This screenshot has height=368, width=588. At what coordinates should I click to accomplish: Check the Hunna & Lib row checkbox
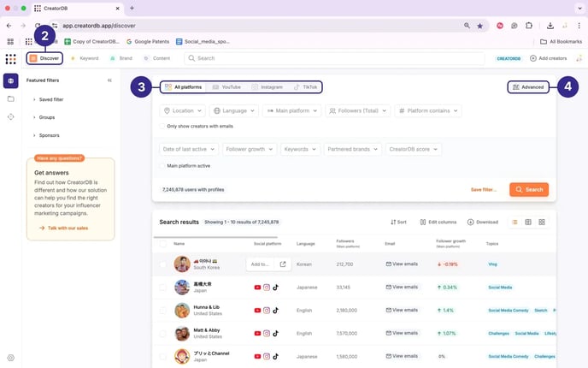point(162,311)
